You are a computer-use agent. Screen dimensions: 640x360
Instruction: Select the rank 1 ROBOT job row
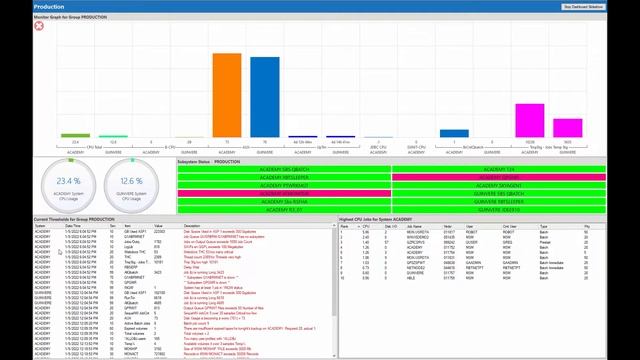pyautogui.click(x=472, y=232)
